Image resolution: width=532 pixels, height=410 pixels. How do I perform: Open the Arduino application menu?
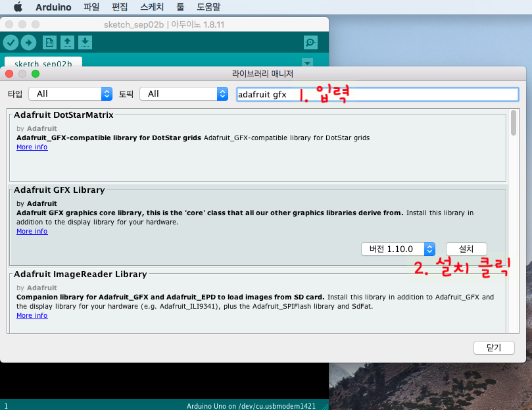click(53, 7)
